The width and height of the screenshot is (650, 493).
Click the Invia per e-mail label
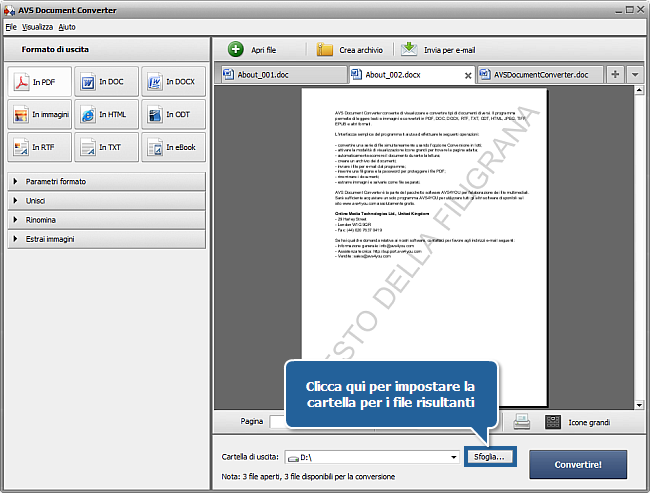(449, 50)
